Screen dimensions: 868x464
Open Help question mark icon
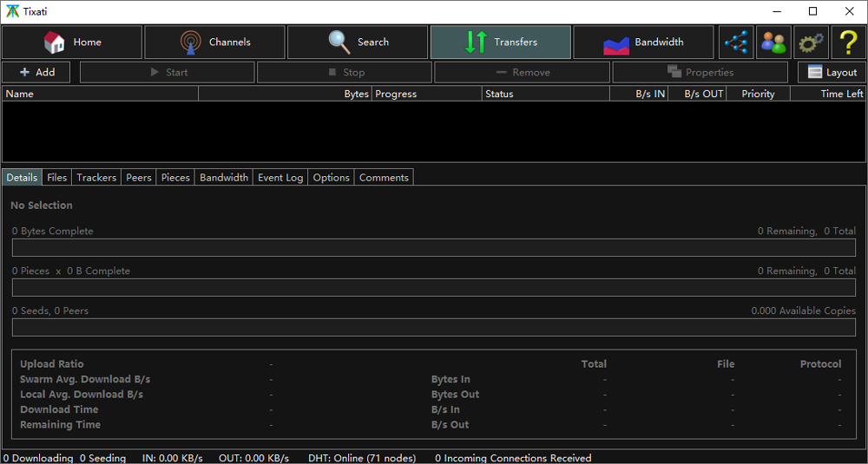click(x=849, y=42)
